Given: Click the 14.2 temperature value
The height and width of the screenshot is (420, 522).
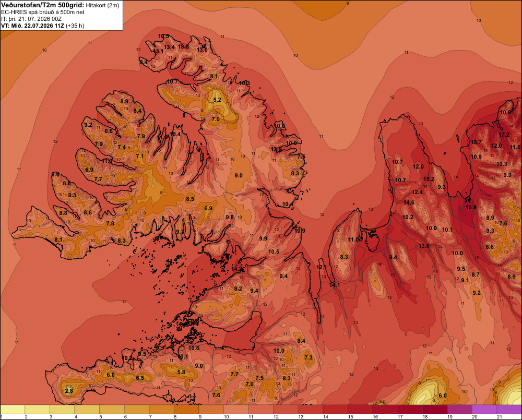Looking at the screenshot, I should point(236,269).
